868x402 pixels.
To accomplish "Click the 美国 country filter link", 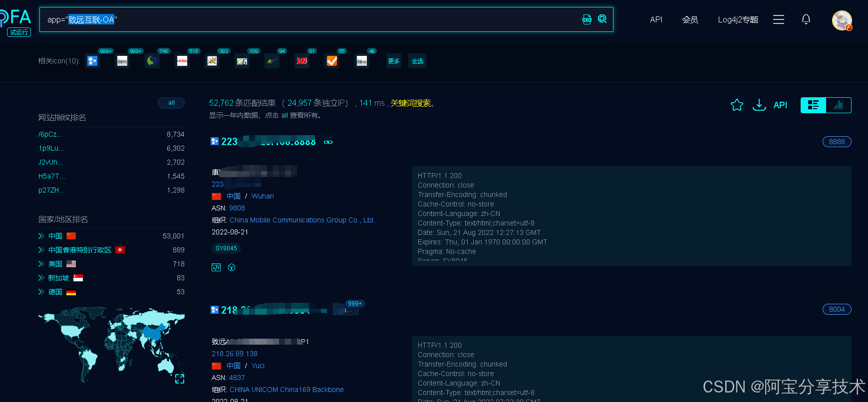I will coord(55,264).
